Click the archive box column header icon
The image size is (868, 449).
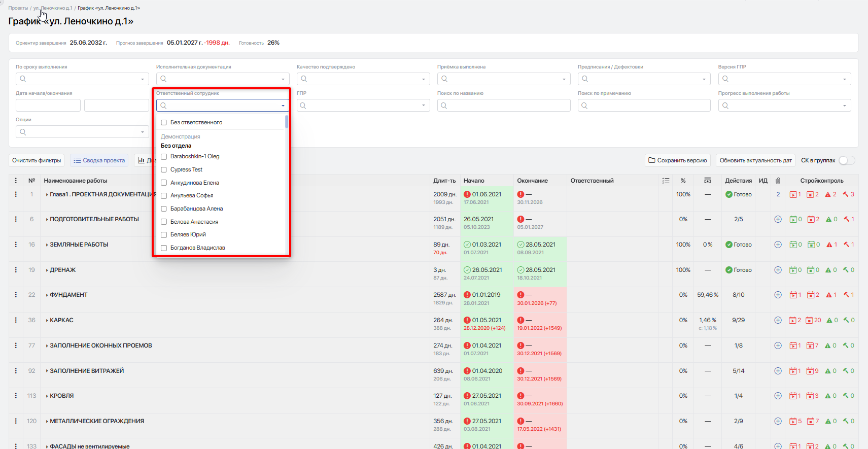click(707, 181)
